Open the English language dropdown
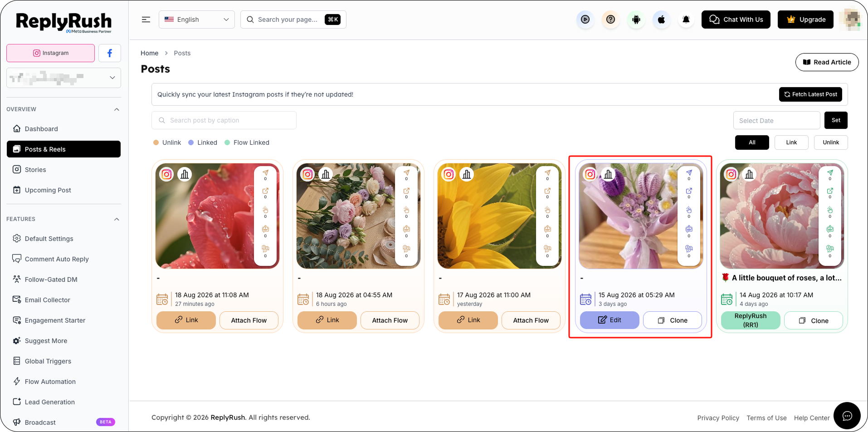 197,20
